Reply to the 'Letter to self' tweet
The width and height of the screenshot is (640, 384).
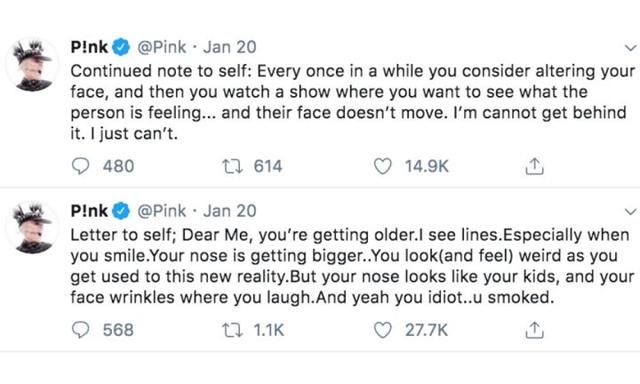[x=80, y=330]
